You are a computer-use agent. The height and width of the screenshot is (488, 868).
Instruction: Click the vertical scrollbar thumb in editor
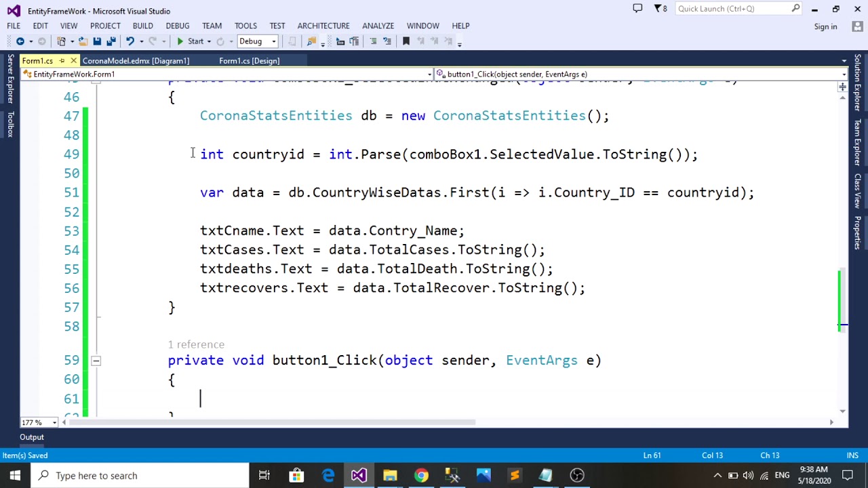click(842, 299)
